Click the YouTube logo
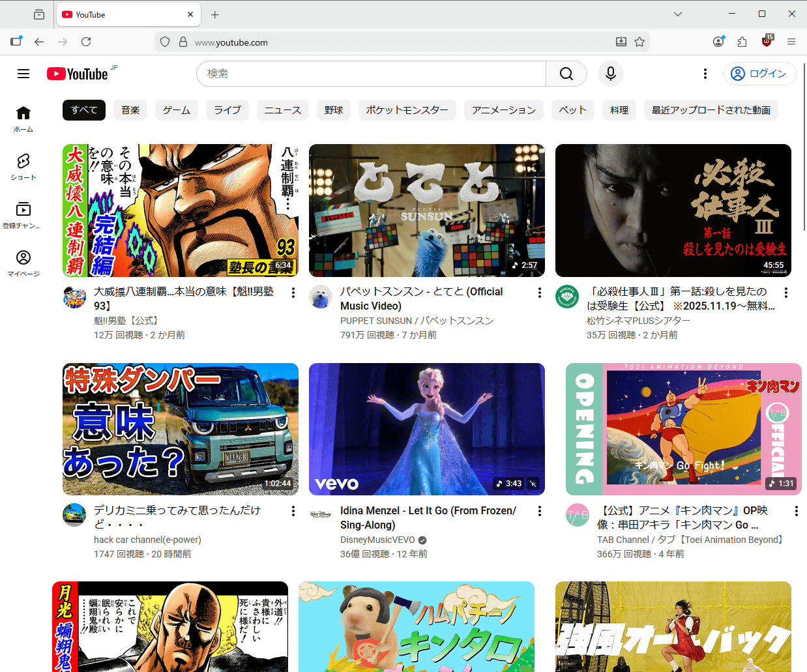The width and height of the screenshot is (807, 672). click(78, 74)
